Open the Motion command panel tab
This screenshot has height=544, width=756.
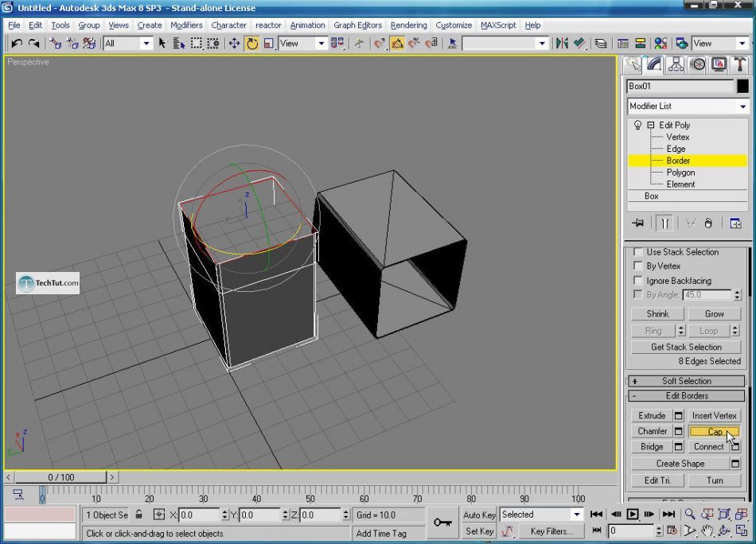(x=697, y=65)
